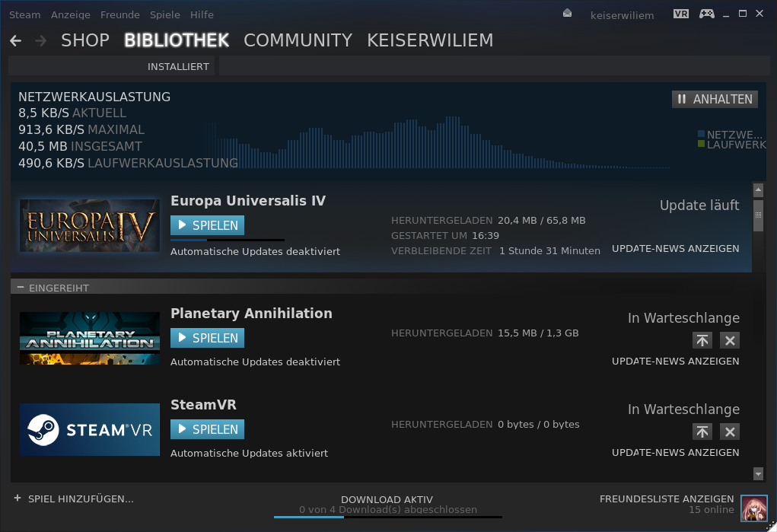Remove Planetary Annihilation from download queue
Image resolution: width=777 pixels, height=532 pixels.
[x=730, y=340]
